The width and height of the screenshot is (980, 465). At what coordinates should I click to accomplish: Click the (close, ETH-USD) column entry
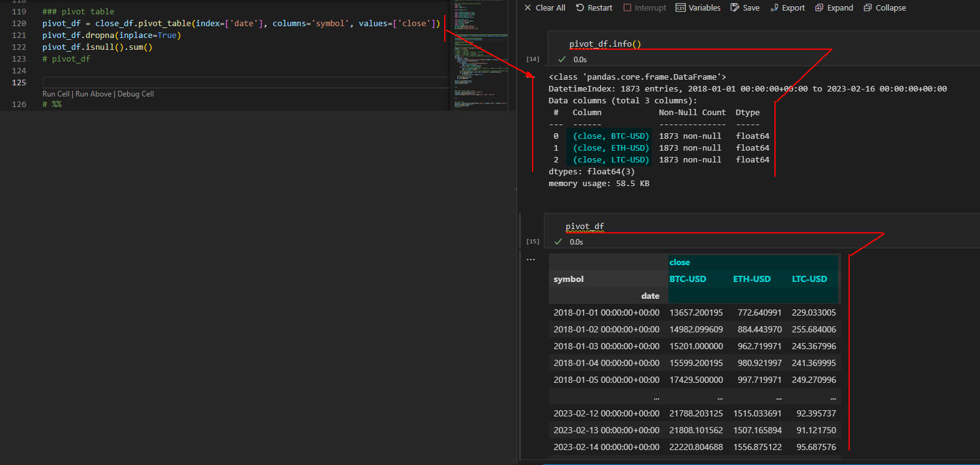point(611,148)
